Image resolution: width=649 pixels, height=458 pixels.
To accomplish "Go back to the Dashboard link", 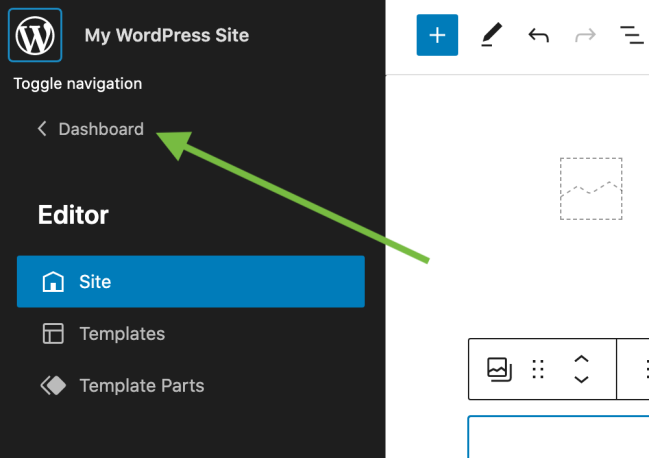I will 101,129.
